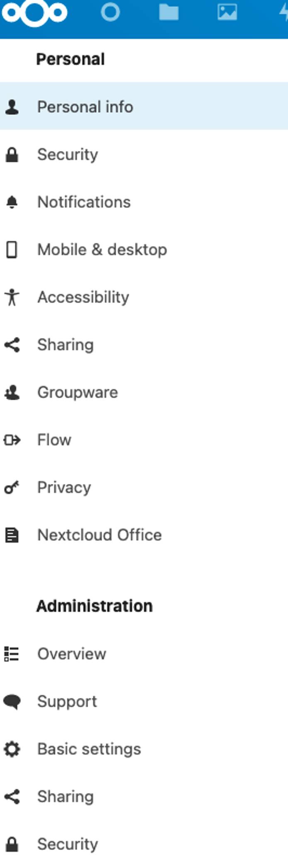Click the gear icon beside Basic settings
The height and width of the screenshot is (868, 288).
click(12, 749)
